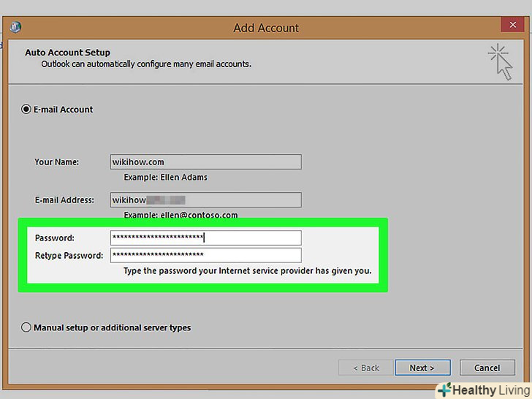The width and height of the screenshot is (532, 399).
Task: Click the 'Your Name:' label
Action: (57, 162)
